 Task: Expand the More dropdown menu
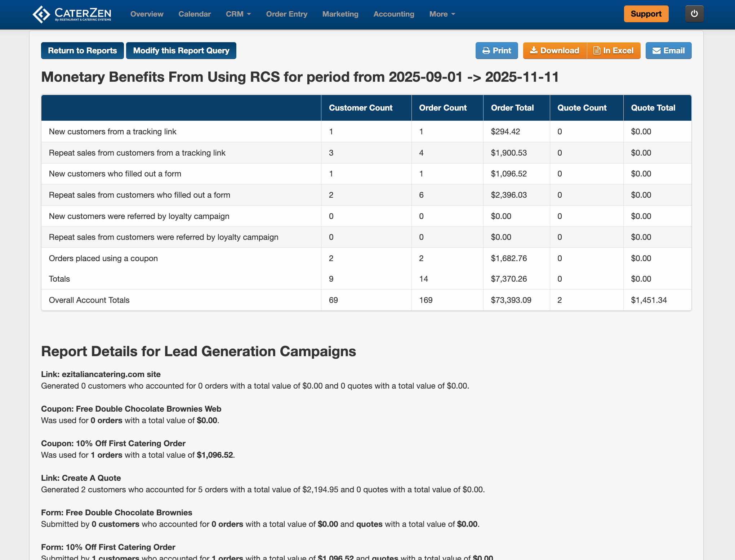click(x=442, y=14)
